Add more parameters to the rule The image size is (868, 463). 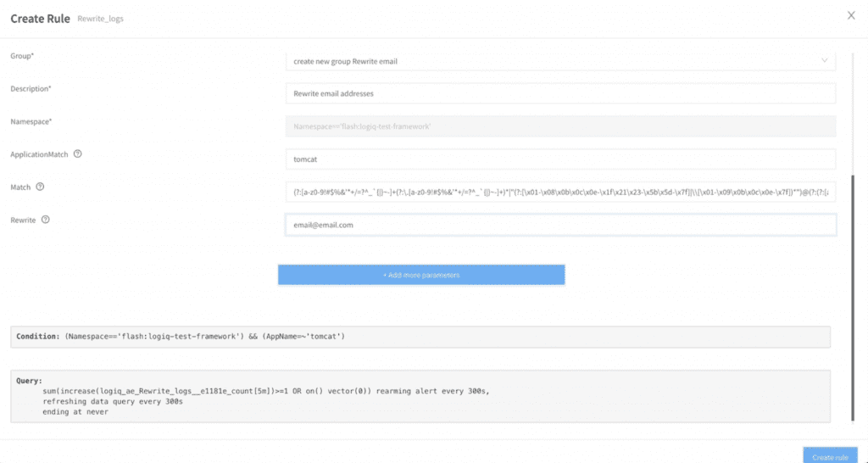pyautogui.click(x=421, y=275)
